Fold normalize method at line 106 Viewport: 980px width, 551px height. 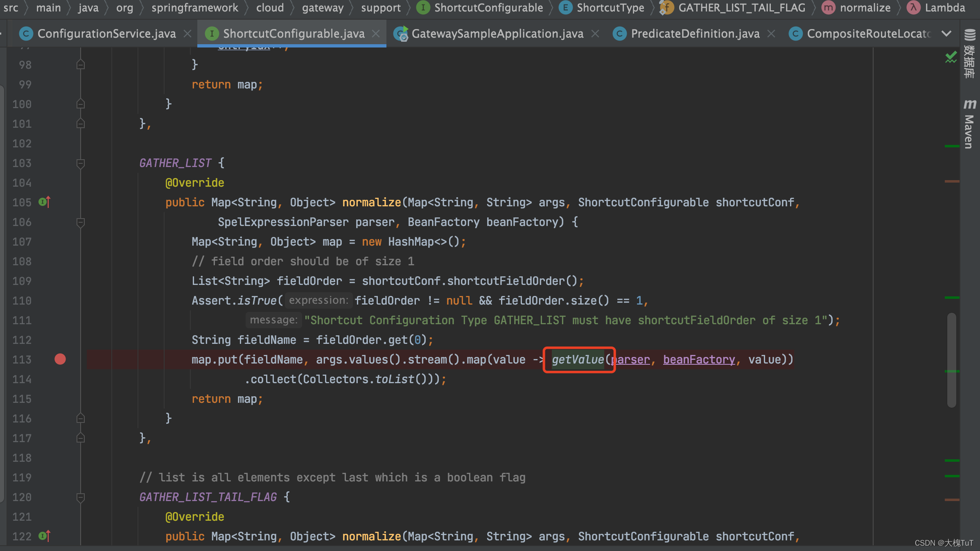click(81, 222)
